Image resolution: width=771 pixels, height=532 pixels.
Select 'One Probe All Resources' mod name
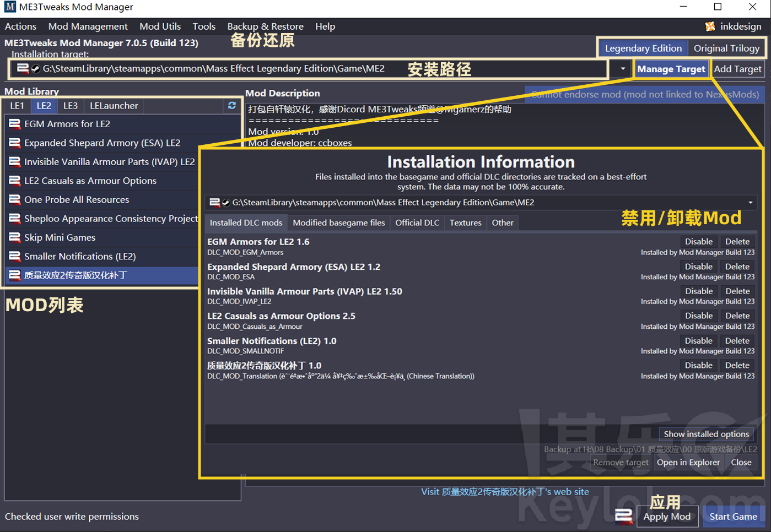[x=77, y=200]
